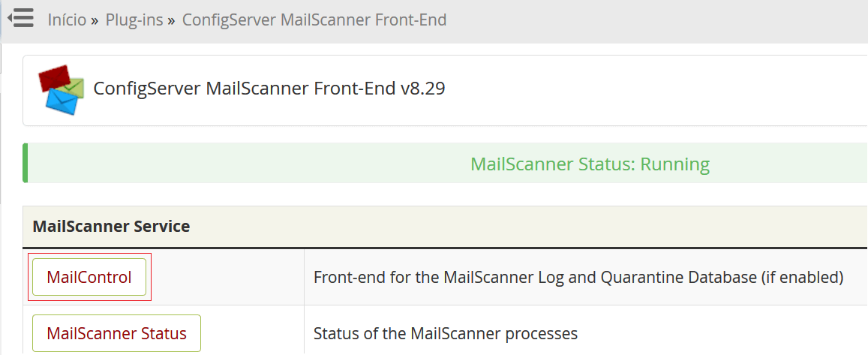
Task: Toggle the sidebar with the hamburger menu icon
Action: (20, 19)
